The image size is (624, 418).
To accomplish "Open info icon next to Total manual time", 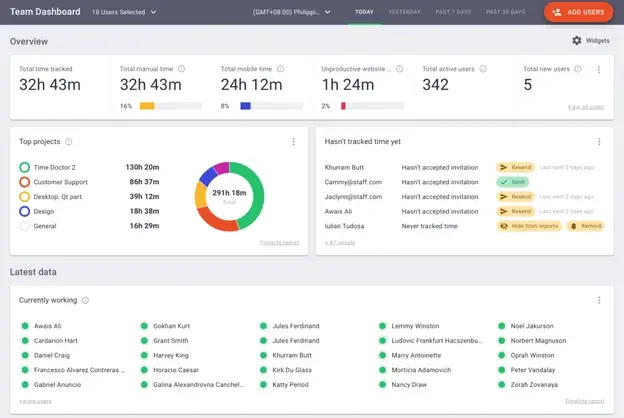I will click(182, 69).
